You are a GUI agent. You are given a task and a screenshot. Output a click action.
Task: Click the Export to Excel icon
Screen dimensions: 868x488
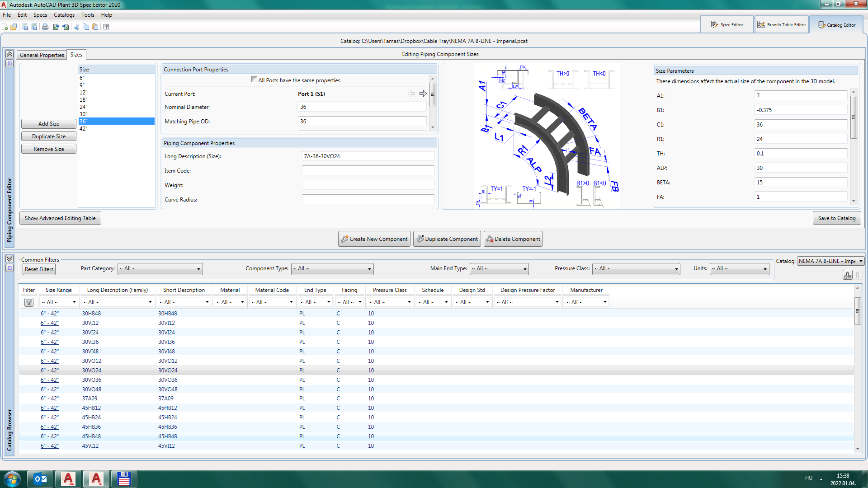click(x=56, y=27)
